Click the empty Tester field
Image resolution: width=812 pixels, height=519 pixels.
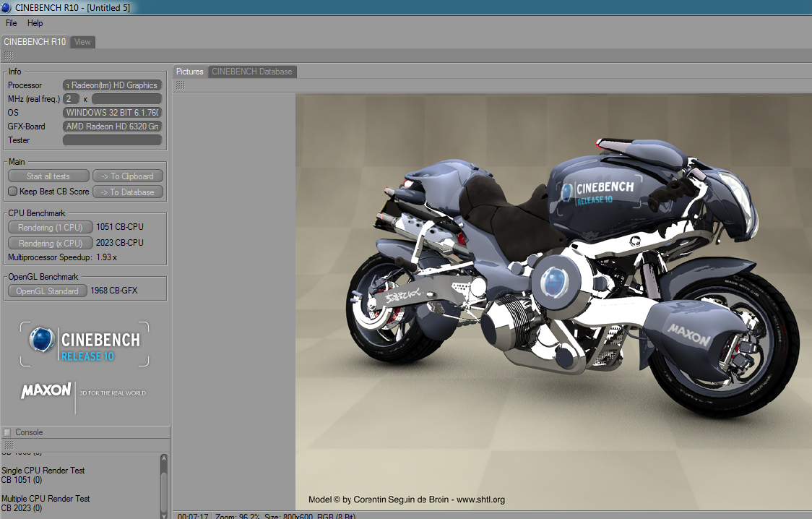[113, 140]
